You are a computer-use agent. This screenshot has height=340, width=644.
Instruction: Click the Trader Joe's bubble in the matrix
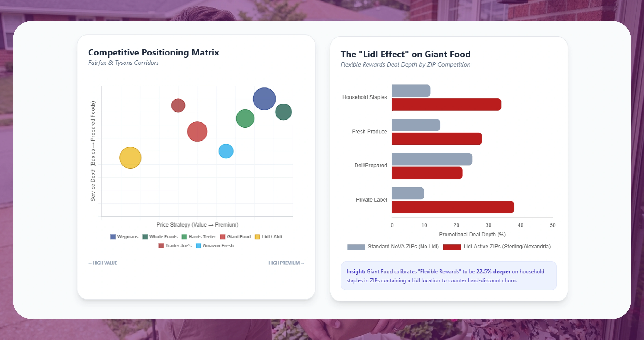click(178, 105)
